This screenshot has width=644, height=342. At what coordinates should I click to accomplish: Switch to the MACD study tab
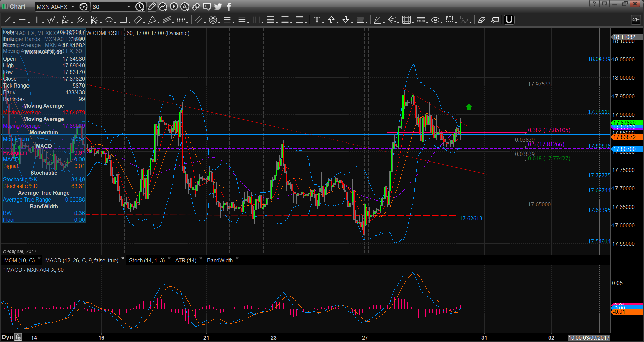(x=82, y=260)
